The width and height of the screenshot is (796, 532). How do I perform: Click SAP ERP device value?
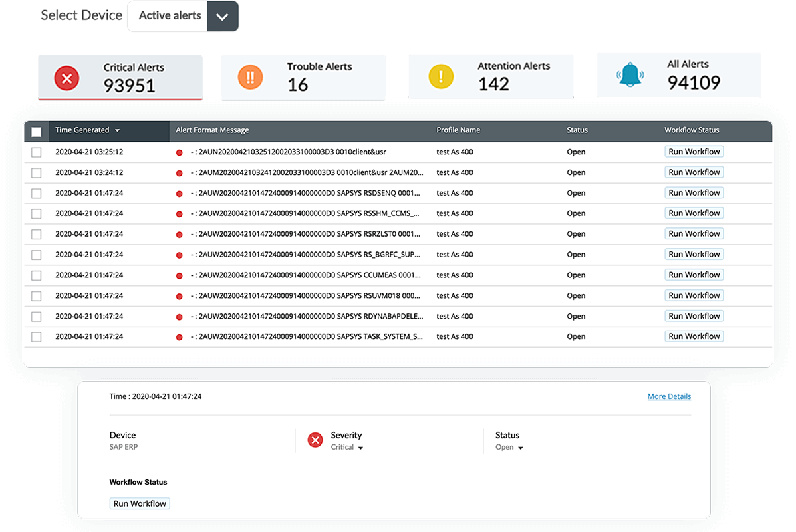pyautogui.click(x=124, y=447)
